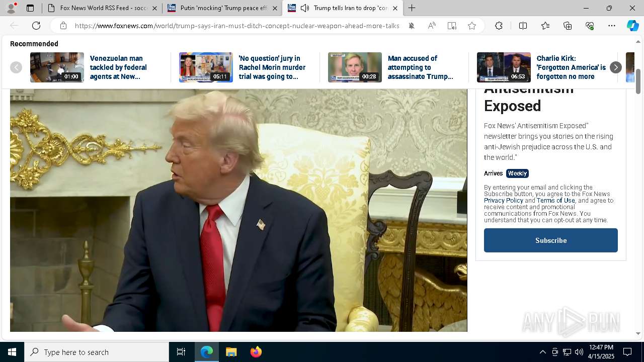Screen dimensions: 644x362
Task: Open clock and calendar flyout
Action: (x=601, y=352)
